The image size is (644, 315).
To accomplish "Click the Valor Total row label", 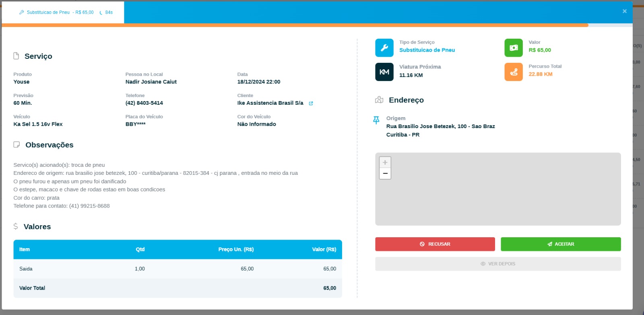I will tap(32, 288).
